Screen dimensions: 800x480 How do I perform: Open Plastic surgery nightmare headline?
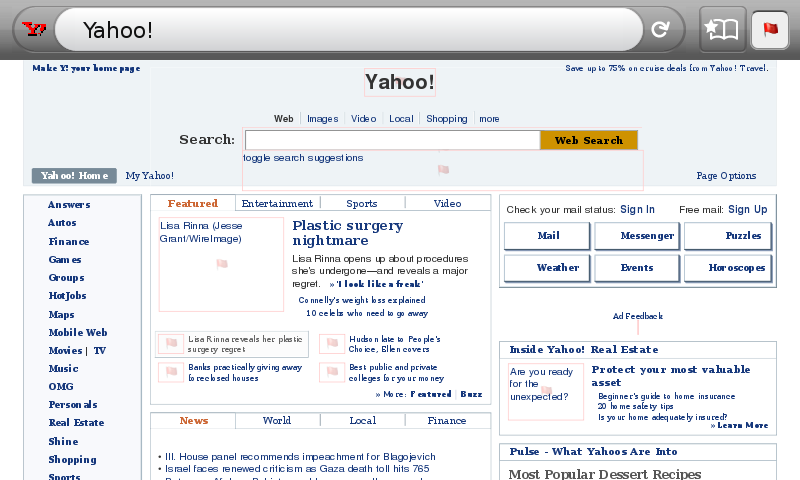[347, 233]
